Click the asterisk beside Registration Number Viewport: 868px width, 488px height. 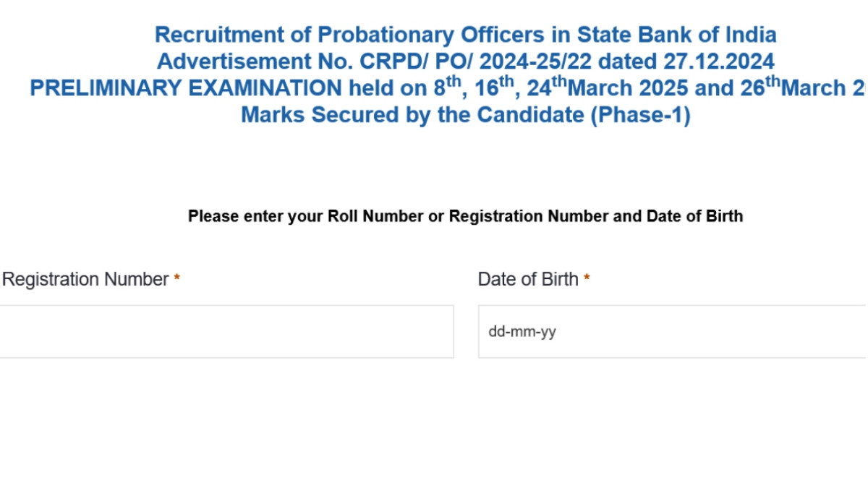pyautogui.click(x=176, y=280)
